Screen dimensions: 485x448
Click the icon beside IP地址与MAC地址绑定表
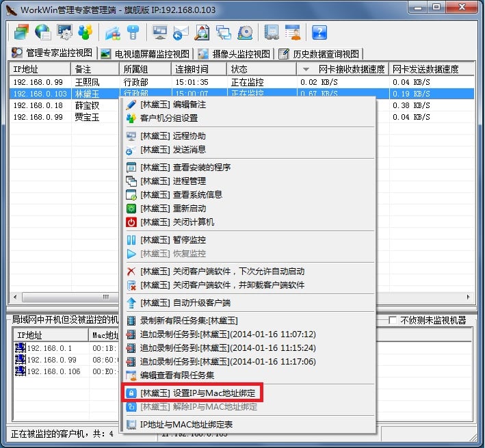131,425
